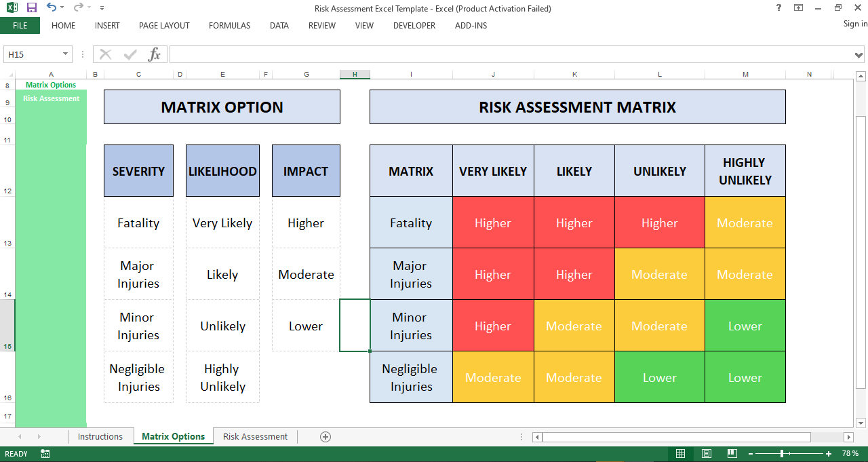
Task: Open the Name Box dropdown
Action: tap(66, 54)
